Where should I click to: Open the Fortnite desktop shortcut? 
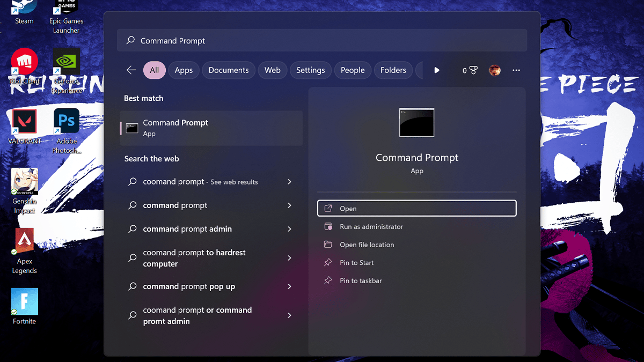click(25, 302)
